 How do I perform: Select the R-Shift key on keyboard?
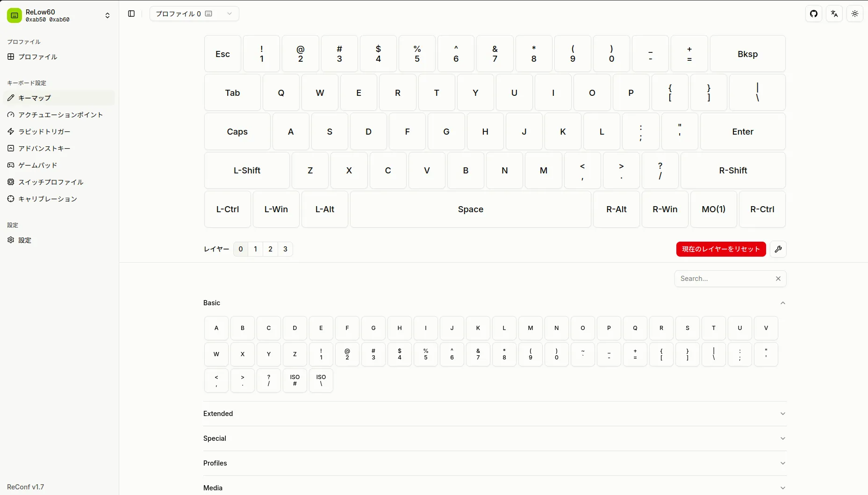point(733,170)
